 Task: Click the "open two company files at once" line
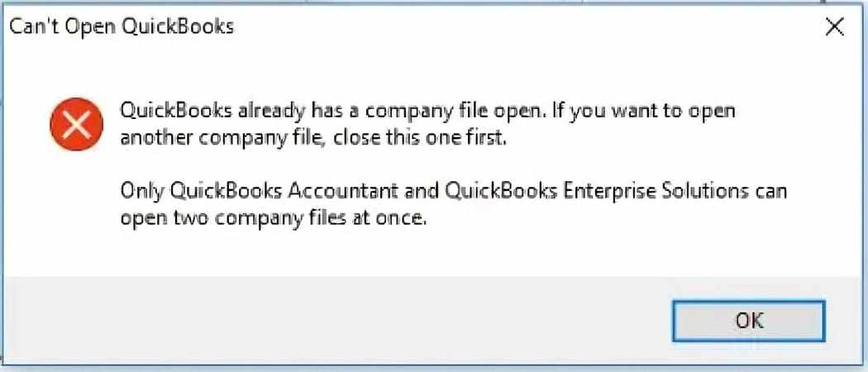tap(274, 219)
